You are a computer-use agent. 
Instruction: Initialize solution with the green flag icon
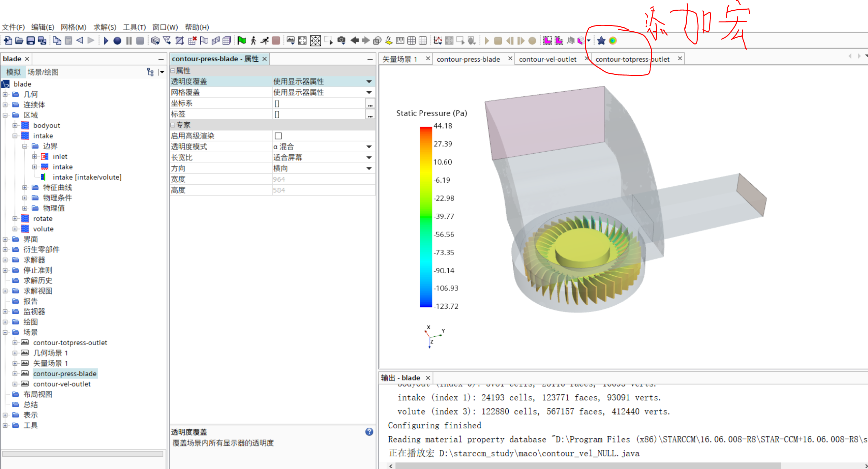pos(242,41)
